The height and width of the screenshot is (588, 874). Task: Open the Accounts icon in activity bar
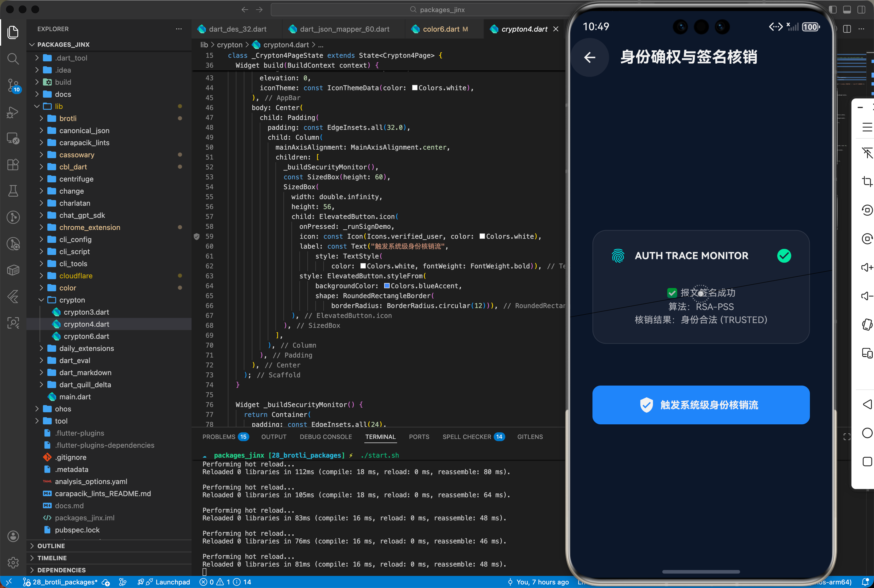13,536
